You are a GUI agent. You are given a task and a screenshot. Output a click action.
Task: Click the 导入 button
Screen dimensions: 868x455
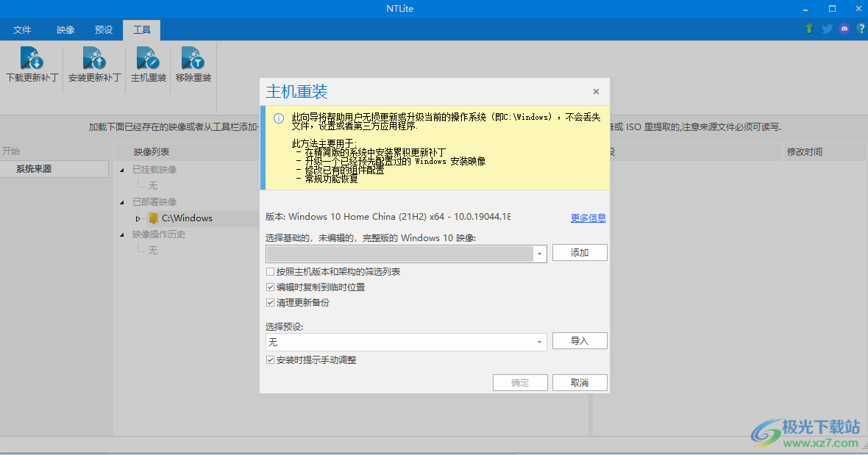click(580, 341)
